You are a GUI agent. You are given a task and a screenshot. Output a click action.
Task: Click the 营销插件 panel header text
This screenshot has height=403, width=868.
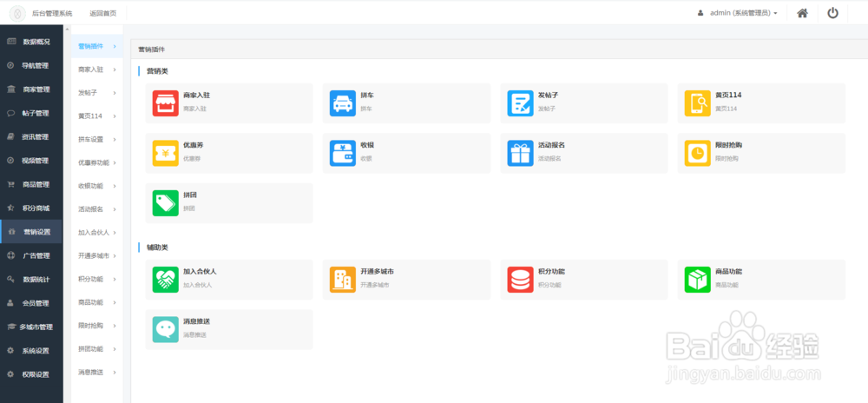tap(152, 50)
